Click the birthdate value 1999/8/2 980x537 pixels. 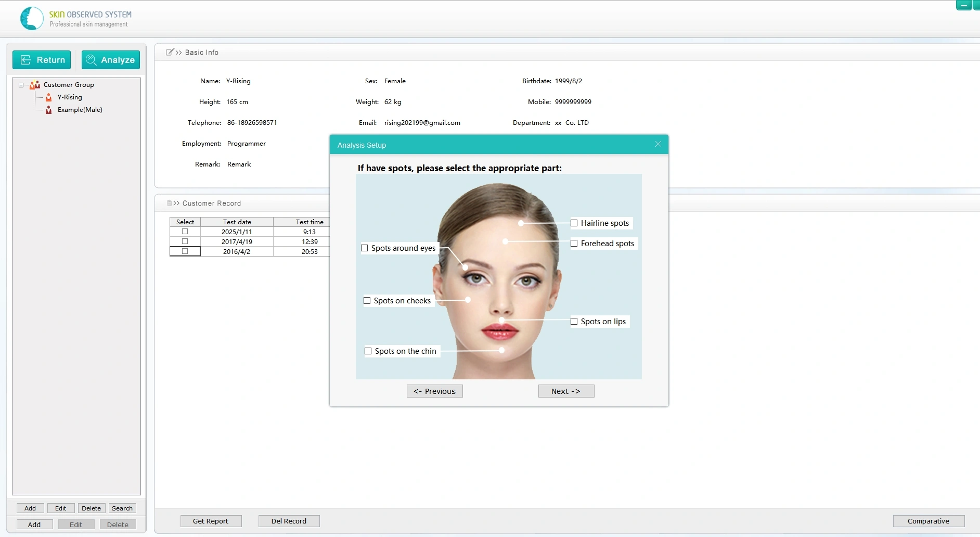coord(569,81)
